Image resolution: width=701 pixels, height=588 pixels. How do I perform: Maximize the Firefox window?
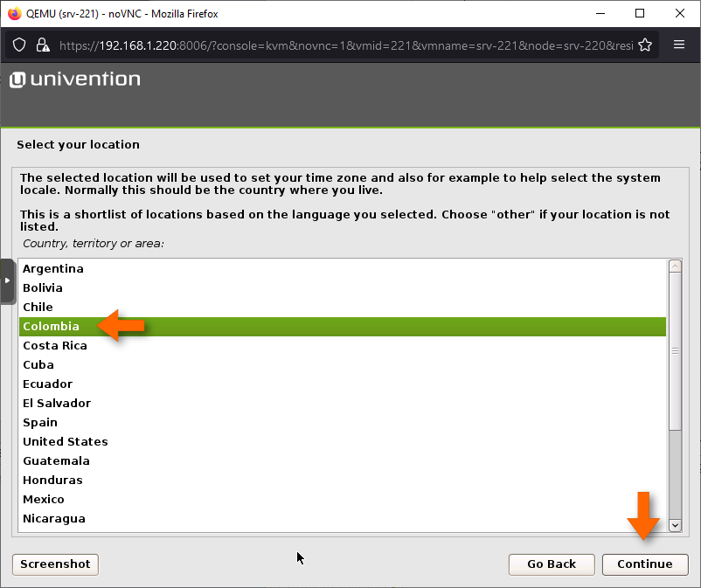[639, 13]
